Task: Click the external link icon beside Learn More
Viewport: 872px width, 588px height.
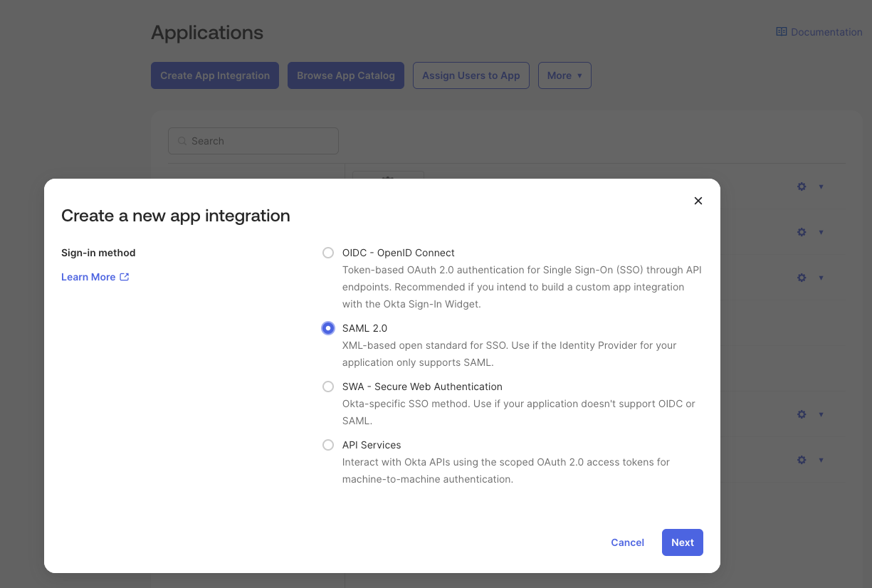Action: tap(125, 277)
